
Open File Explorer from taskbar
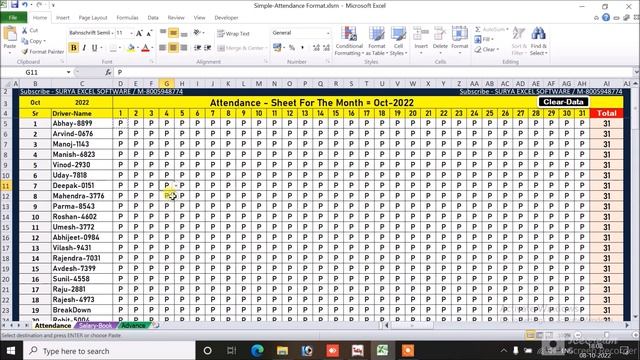(x=282, y=351)
